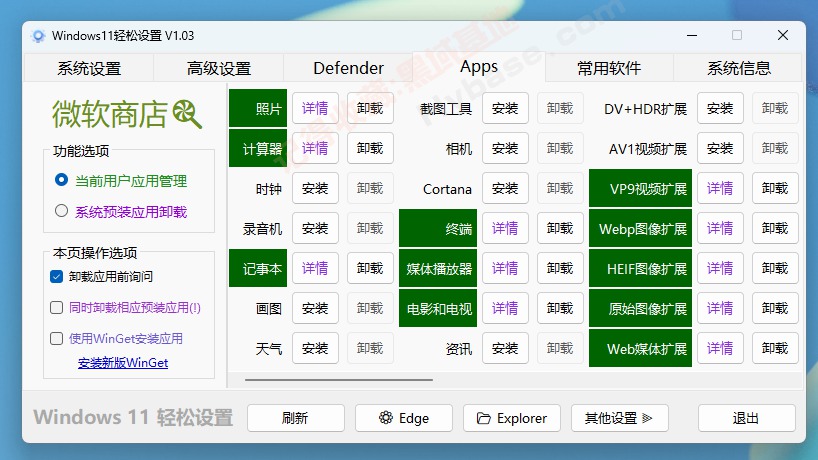
Task: Install 画图 app
Action: (315, 308)
